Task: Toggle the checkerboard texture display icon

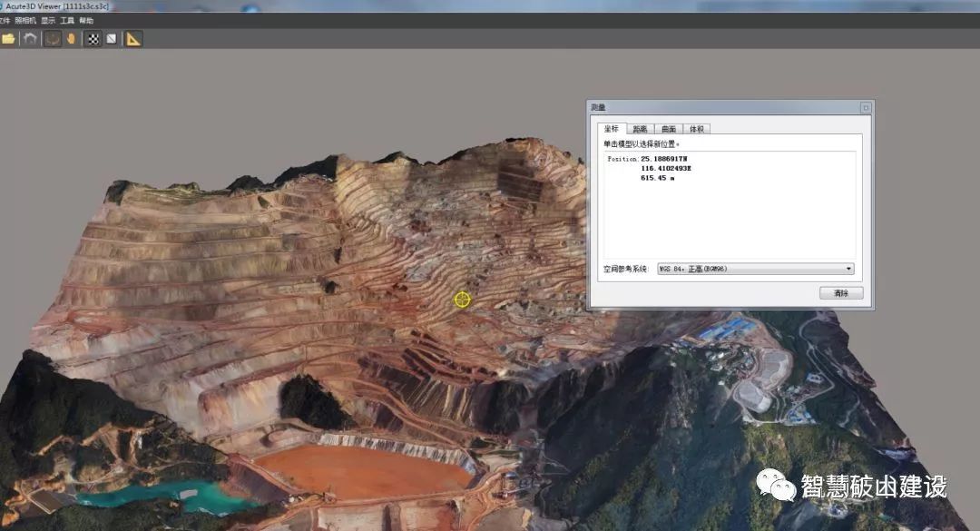Action: [93, 38]
